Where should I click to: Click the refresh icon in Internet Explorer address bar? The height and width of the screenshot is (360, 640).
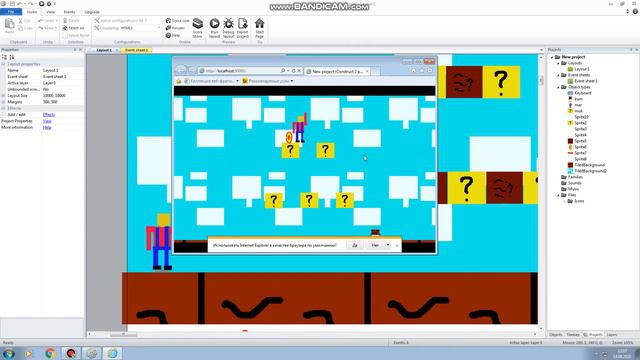click(293, 71)
